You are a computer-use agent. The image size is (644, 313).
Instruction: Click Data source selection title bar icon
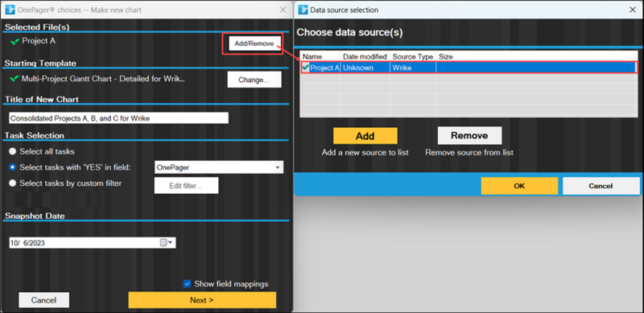coord(303,10)
